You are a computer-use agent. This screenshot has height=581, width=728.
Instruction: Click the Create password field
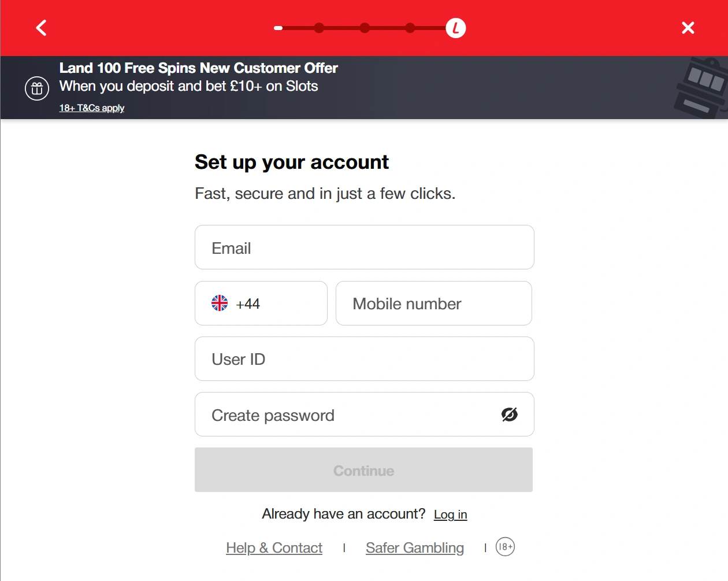click(347, 414)
